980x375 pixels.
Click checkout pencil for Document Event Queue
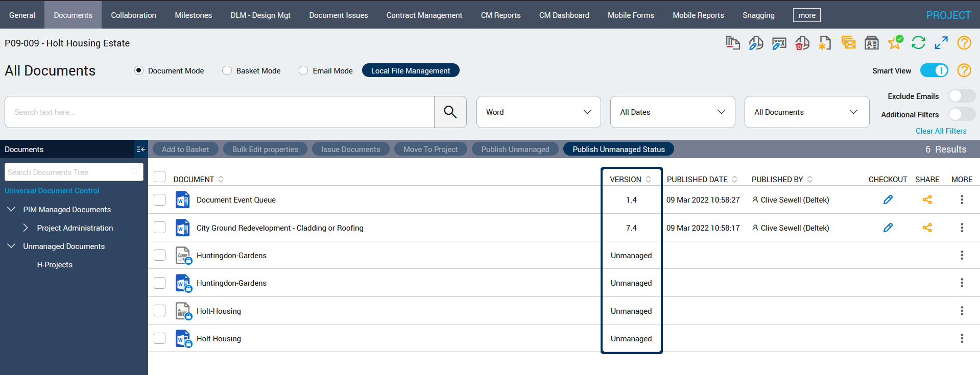(888, 199)
